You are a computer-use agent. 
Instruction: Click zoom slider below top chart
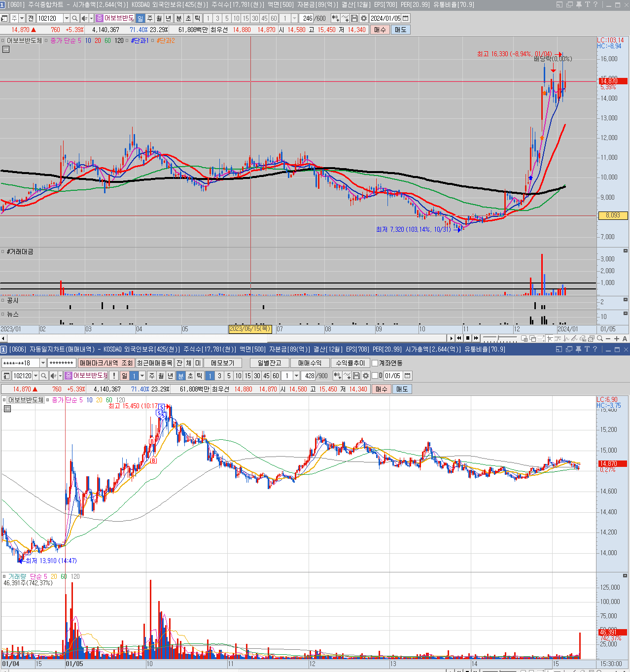click(x=500, y=339)
